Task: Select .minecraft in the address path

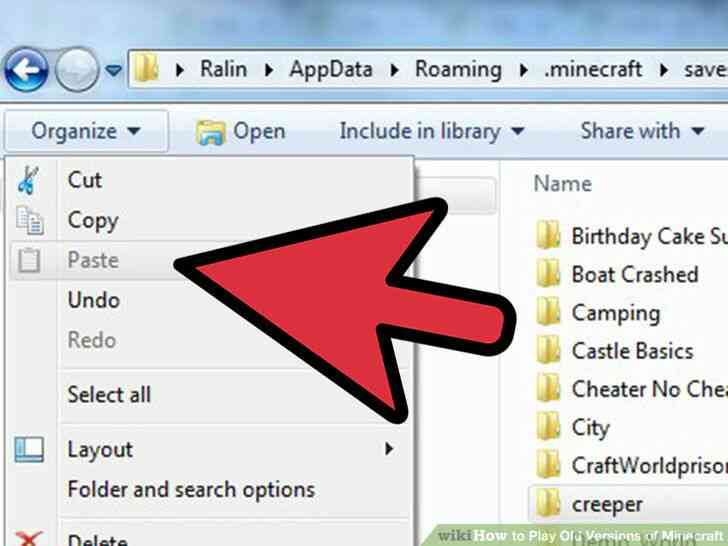Action: (x=593, y=69)
